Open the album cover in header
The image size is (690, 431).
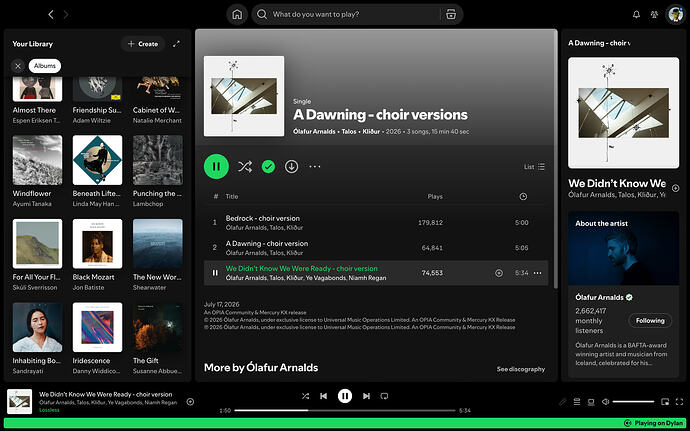click(244, 96)
